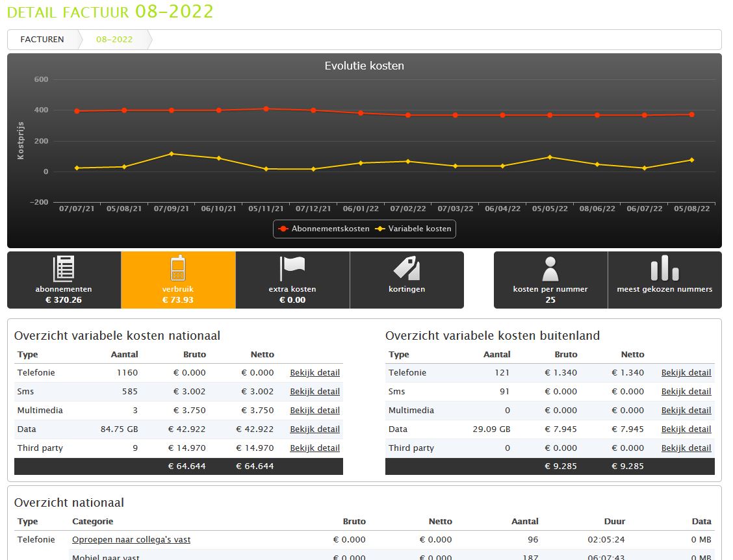Click the € 73.93 verbruik amount
The width and height of the screenshot is (733, 560).
pyautogui.click(x=177, y=299)
